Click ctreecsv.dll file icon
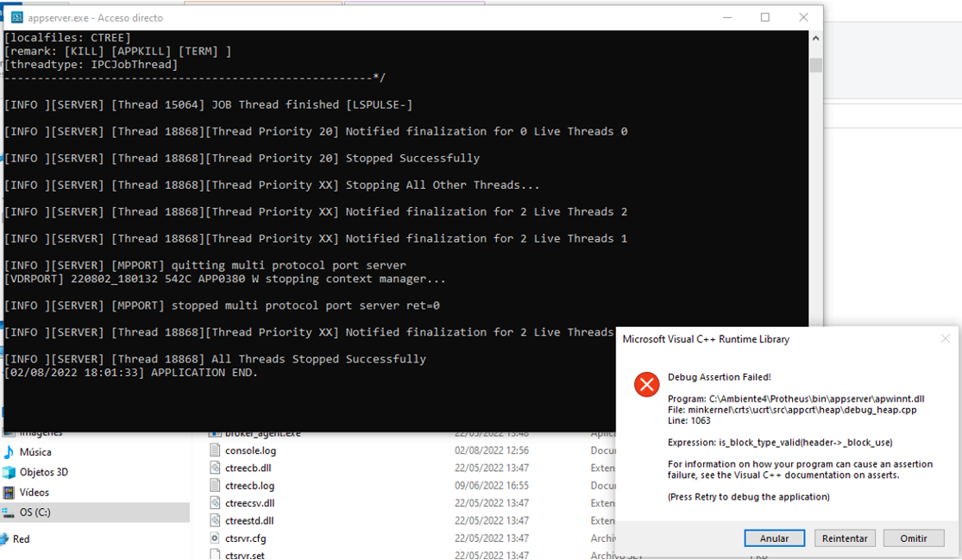The height and width of the screenshot is (560, 962). 215,503
